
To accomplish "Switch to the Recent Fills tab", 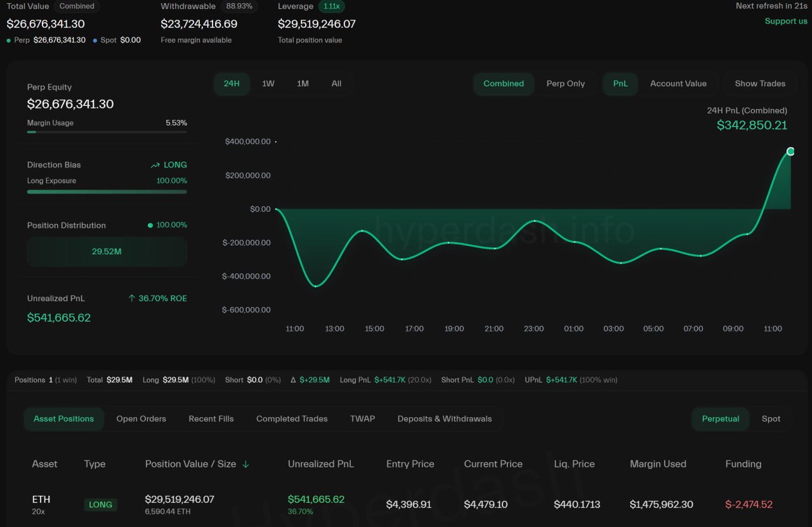I will [211, 419].
